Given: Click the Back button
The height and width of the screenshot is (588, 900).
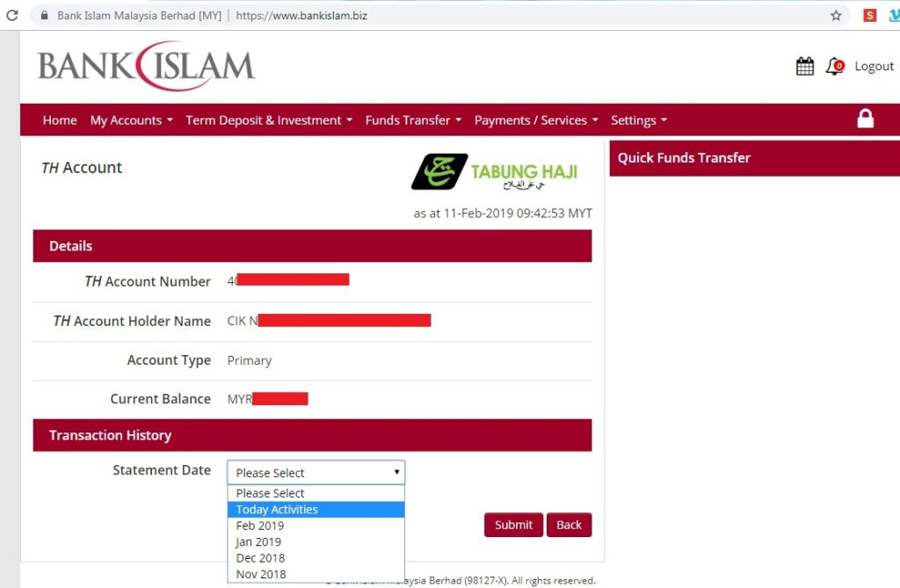Looking at the screenshot, I should coord(569,525).
